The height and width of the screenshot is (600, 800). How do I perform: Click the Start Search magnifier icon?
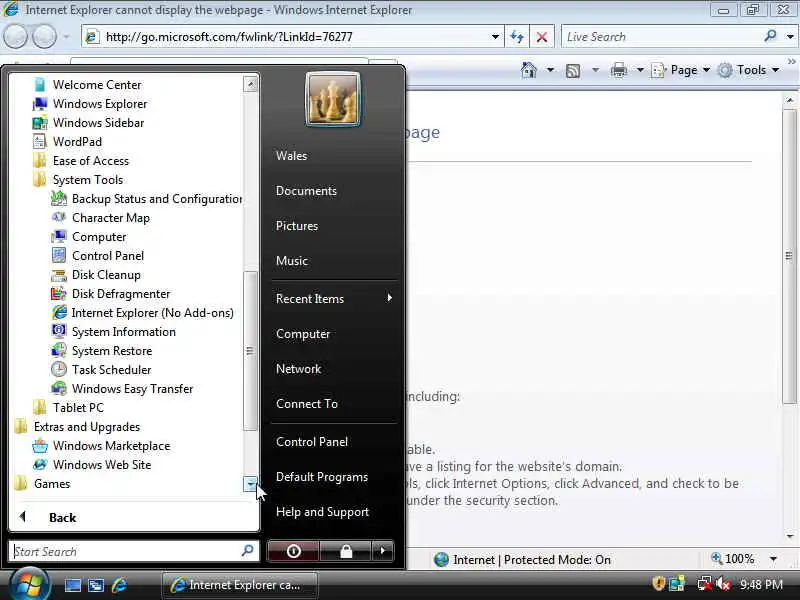[x=247, y=551]
